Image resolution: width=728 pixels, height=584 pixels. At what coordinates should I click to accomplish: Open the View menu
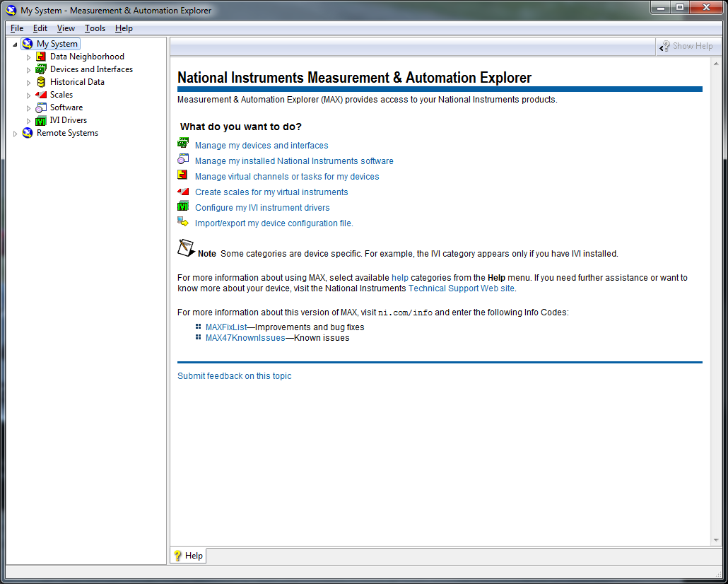tap(66, 28)
